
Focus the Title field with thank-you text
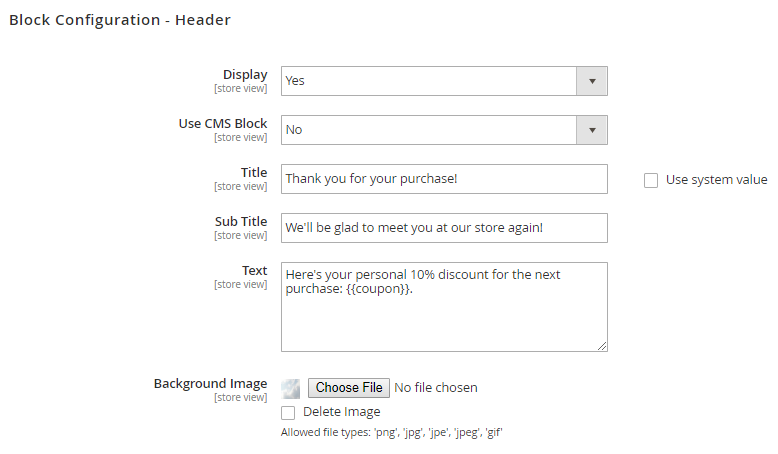[x=444, y=179]
